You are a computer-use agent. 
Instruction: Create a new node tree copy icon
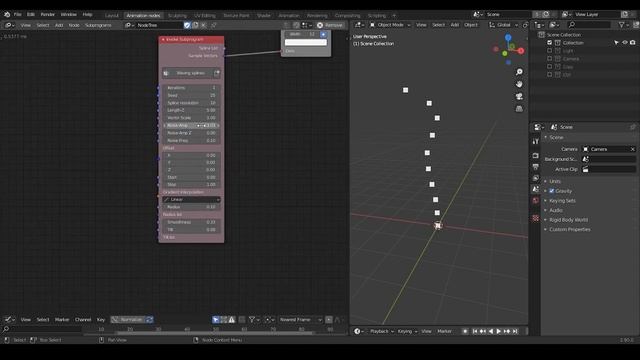[x=195, y=25]
